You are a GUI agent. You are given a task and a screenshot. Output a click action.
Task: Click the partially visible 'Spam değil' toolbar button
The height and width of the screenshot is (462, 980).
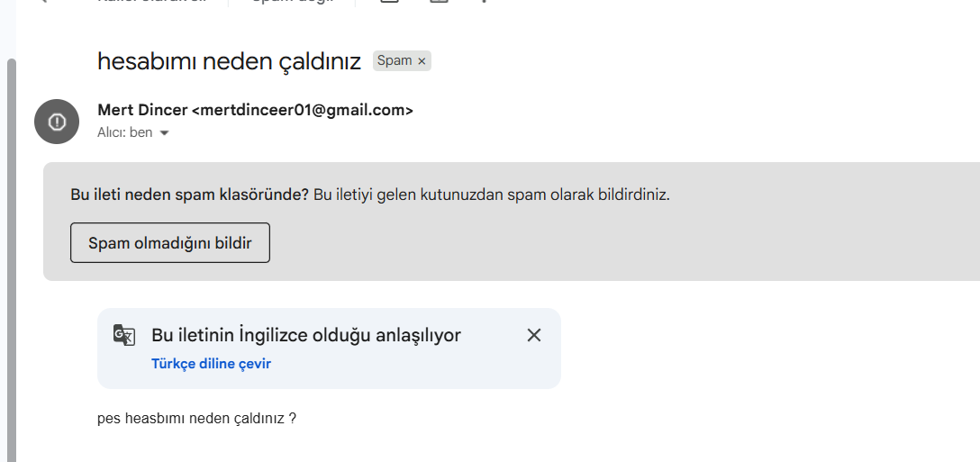pos(293,2)
